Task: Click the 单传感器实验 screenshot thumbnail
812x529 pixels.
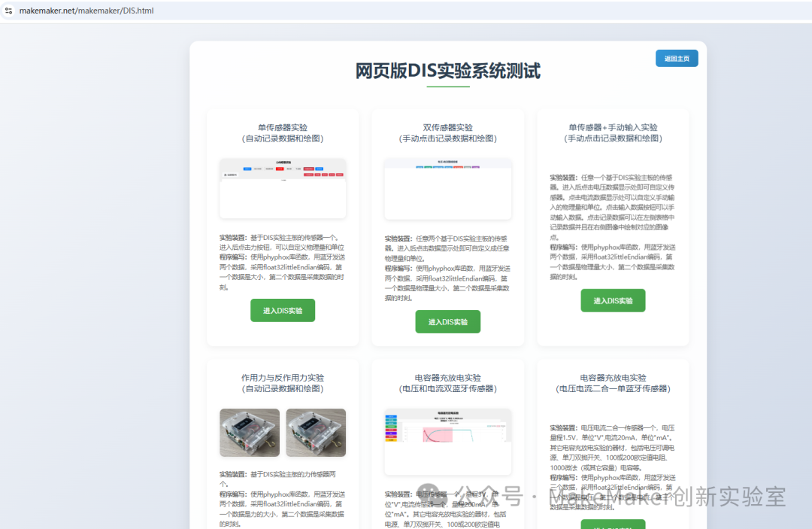Action: (283, 188)
